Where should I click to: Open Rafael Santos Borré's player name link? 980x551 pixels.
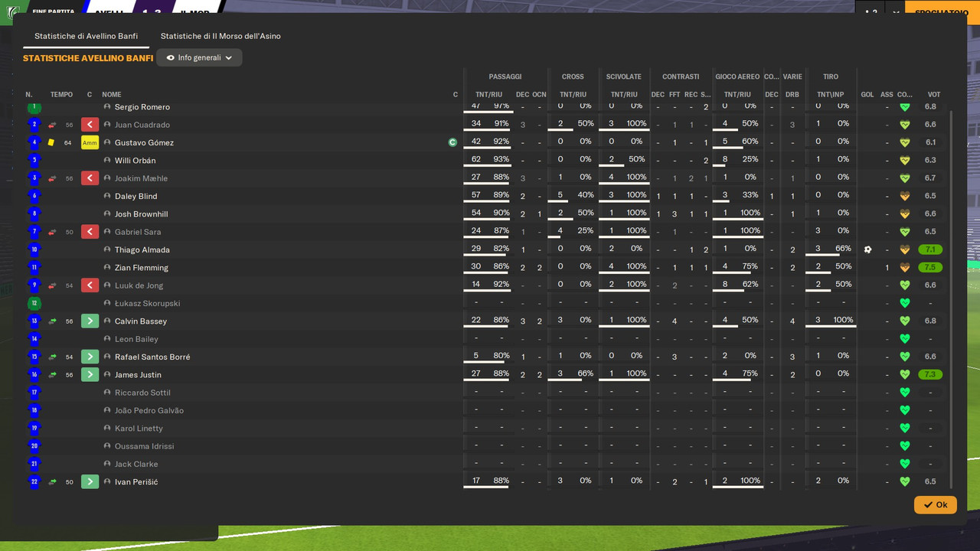click(x=152, y=357)
